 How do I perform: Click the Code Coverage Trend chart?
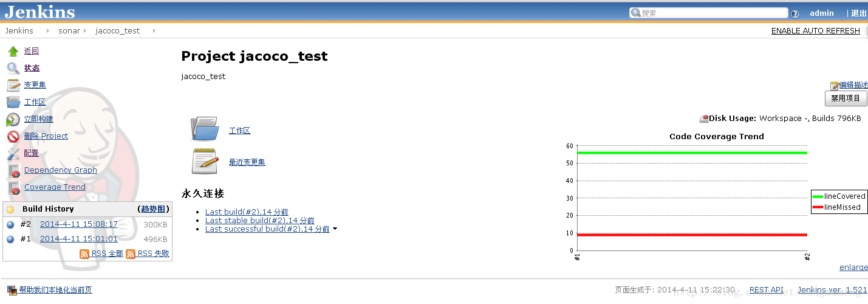(x=717, y=198)
